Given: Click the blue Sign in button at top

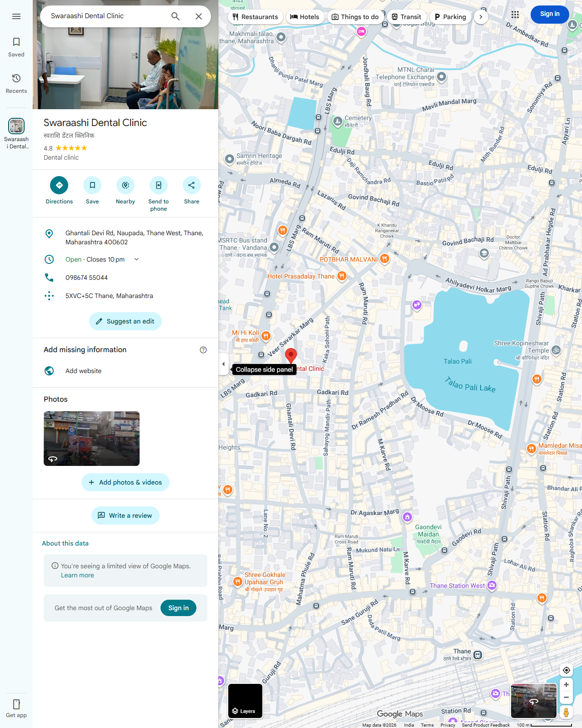Looking at the screenshot, I should (550, 14).
